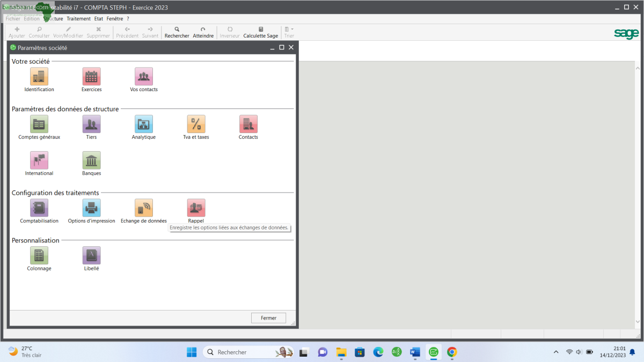Open the Colonnage icon
Image resolution: width=644 pixels, height=362 pixels.
[39, 255]
